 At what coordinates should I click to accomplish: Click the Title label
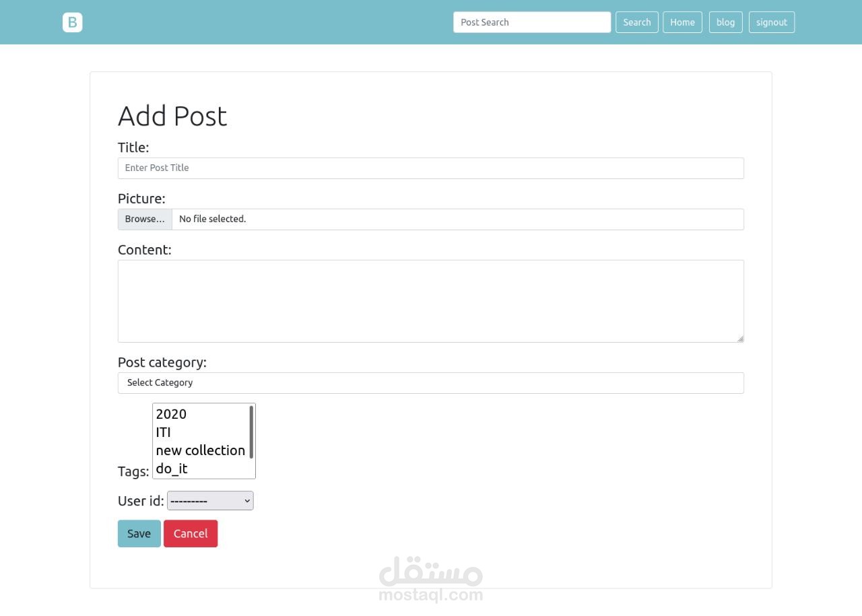point(133,147)
